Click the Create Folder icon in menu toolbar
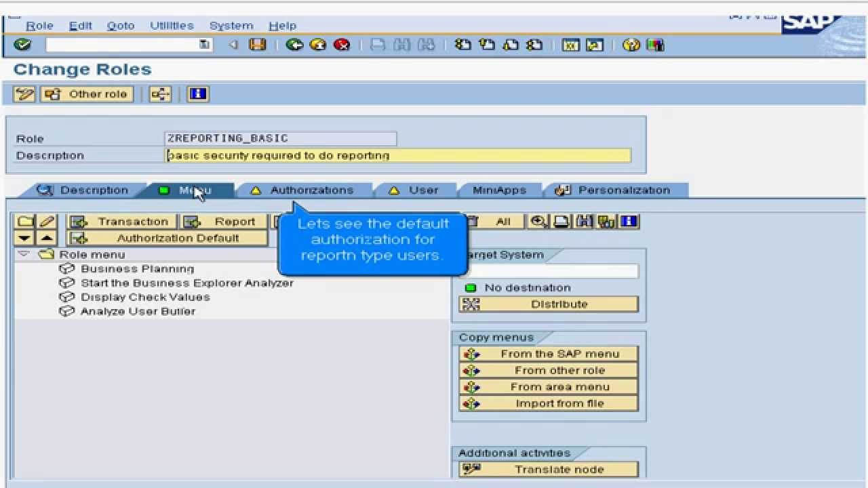 pyautogui.click(x=25, y=222)
